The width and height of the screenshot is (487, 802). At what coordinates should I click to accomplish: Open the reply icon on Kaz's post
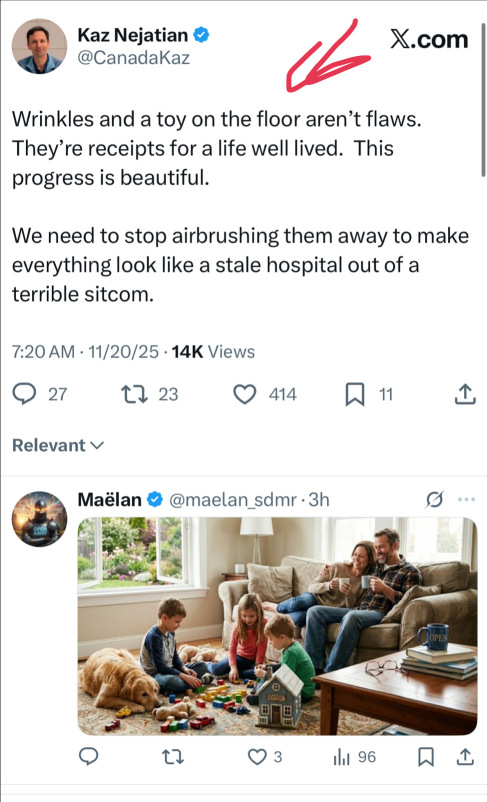(24, 394)
